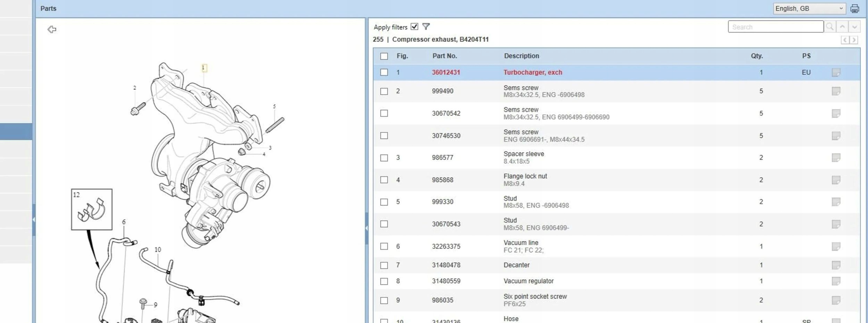This screenshot has height=323, width=868.
Task: Open note icon for Turbocharger row
Action: [x=836, y=73]
